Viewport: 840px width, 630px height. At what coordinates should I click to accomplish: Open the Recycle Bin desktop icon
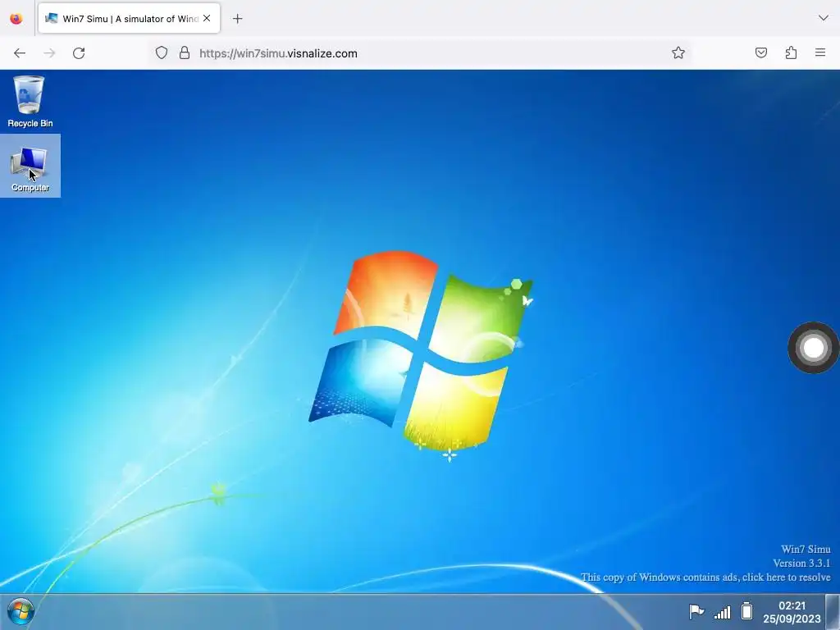click(x=30, y=102)
